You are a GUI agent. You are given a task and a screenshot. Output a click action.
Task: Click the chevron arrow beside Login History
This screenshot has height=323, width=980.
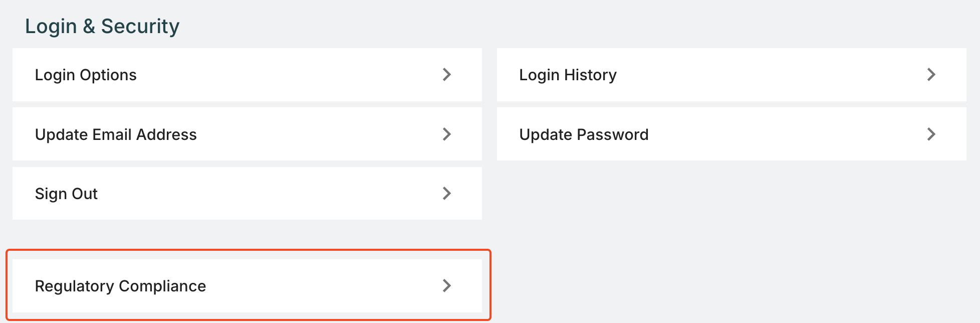coord(931,75)
